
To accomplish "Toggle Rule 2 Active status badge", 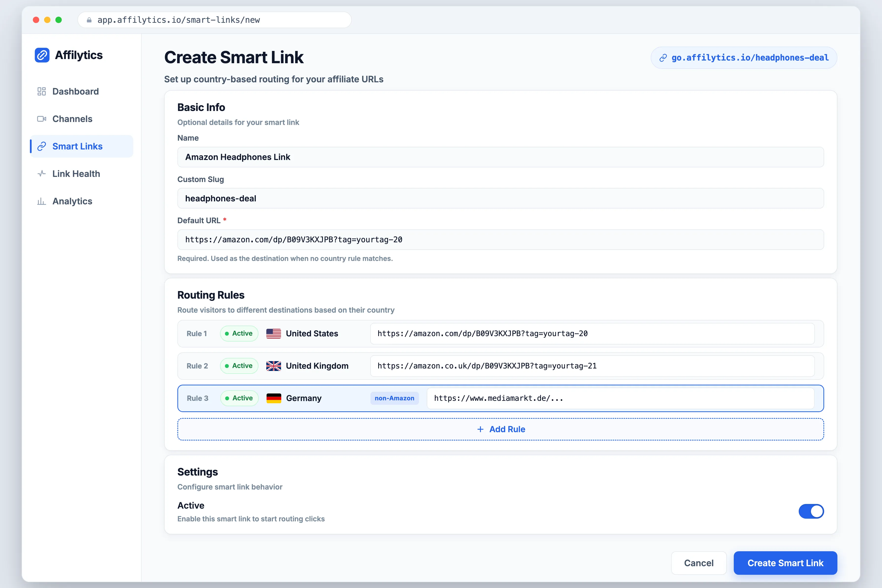I will (x=239, y=366).
